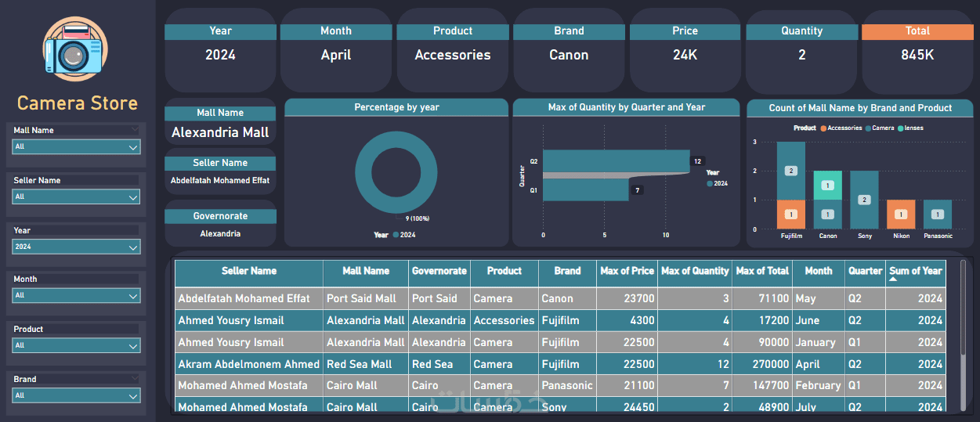980x422 pixels.
Task: Click the Accessories legend marker
Action: 823,128
